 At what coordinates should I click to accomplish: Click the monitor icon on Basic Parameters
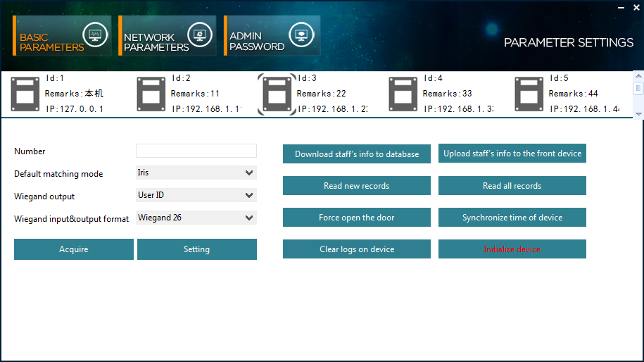point(95,35)
